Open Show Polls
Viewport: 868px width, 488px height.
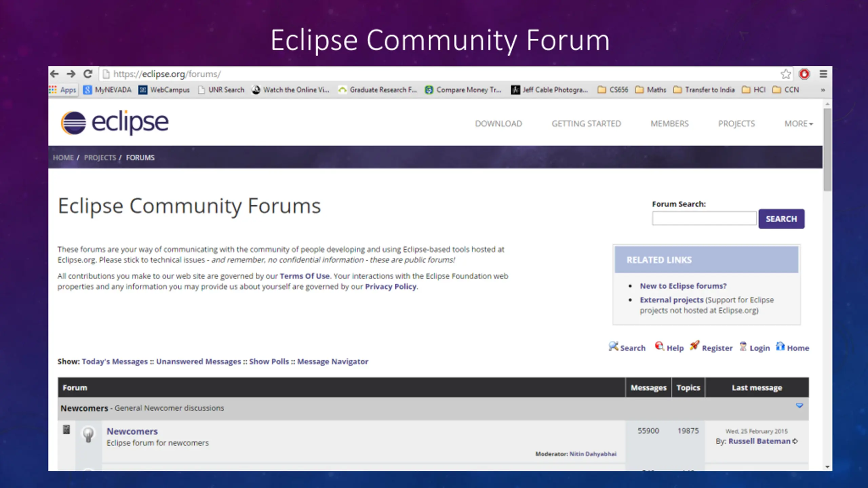(269, 362)
